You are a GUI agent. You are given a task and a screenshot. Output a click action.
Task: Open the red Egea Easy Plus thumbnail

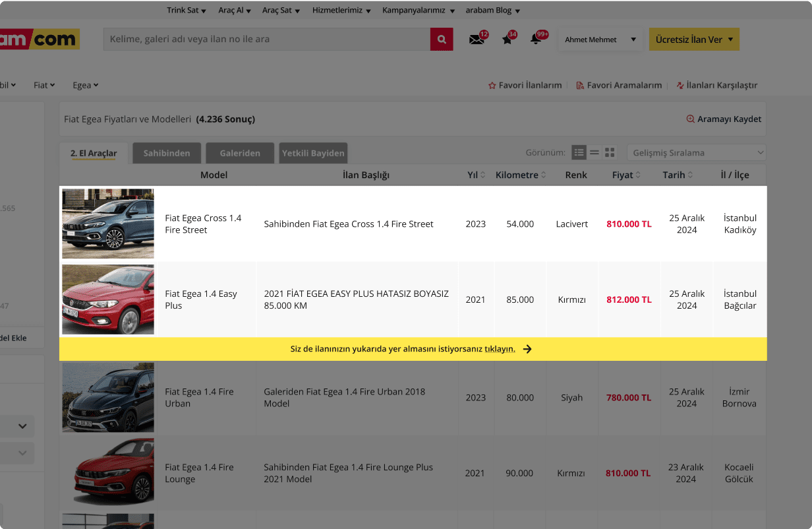point(108,299)
